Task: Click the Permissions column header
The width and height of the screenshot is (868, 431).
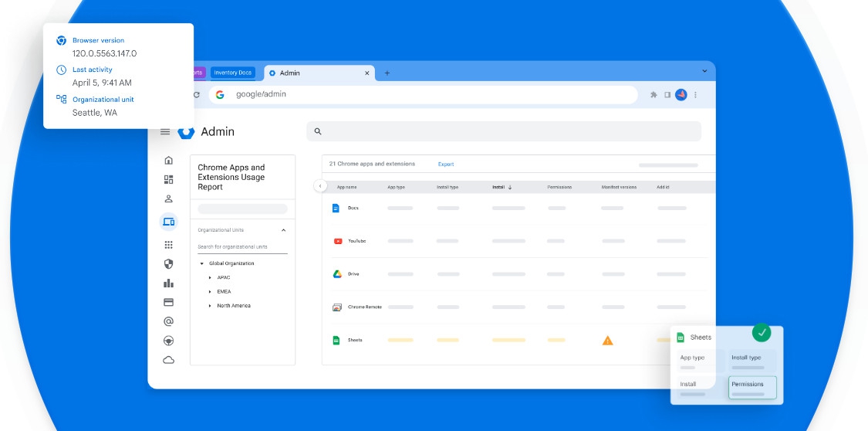Action: point(559,187)
